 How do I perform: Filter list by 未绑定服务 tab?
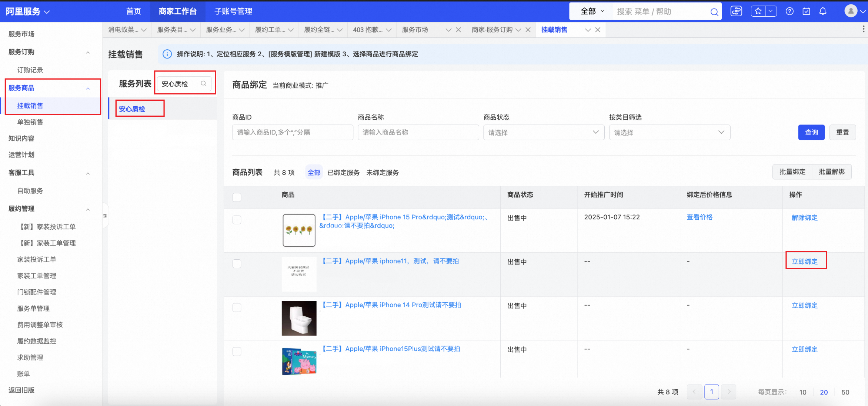383,172
